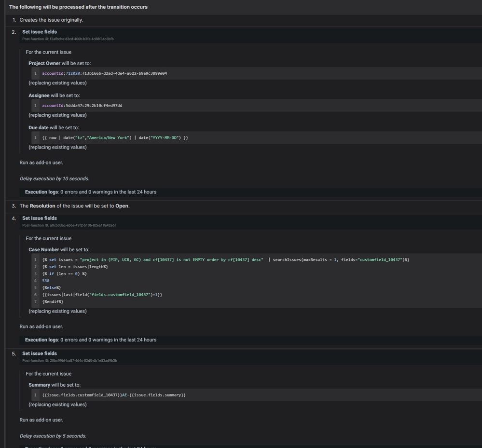Click code line 1 with searchIssues query
This screenshot has height=448, width=482.
[226, 259]
